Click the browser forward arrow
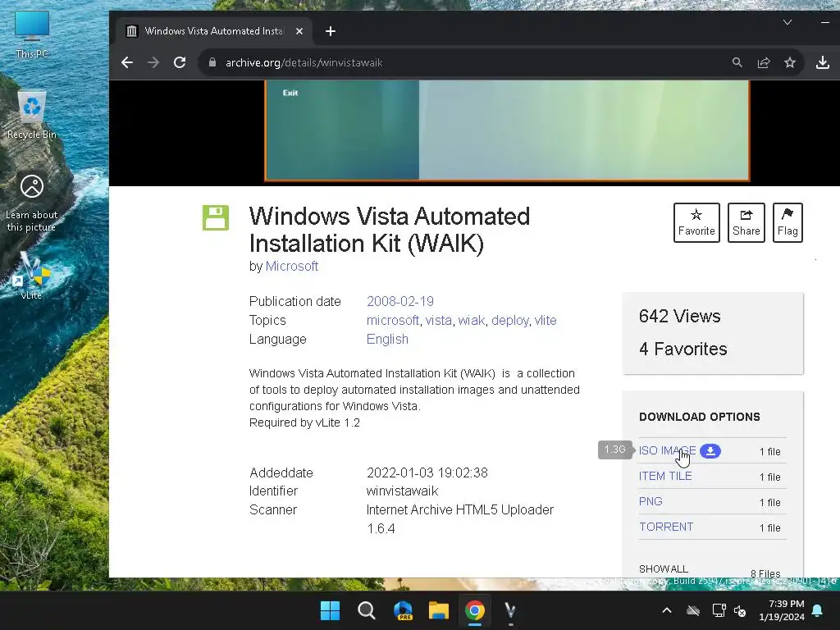Viewport: 840px width, 630px height. (x=153, y=62)
